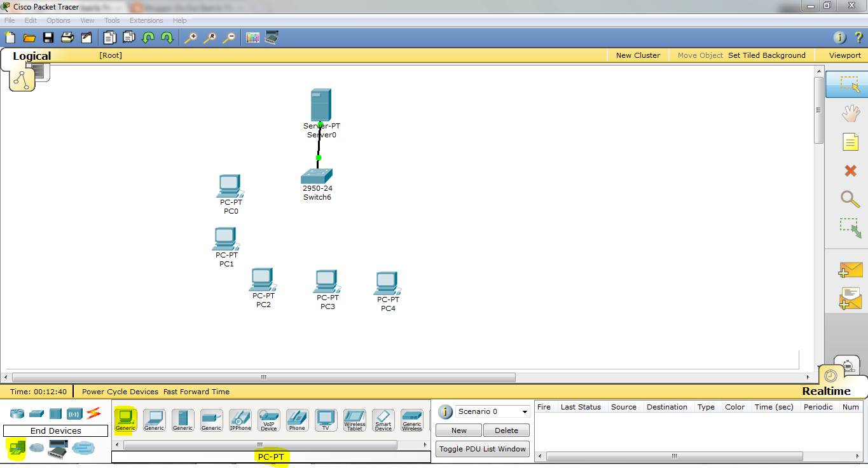Image resolution: width=868 pixels, height=468 pixels.
Task: Open the View menu
Action: (87, 20)
